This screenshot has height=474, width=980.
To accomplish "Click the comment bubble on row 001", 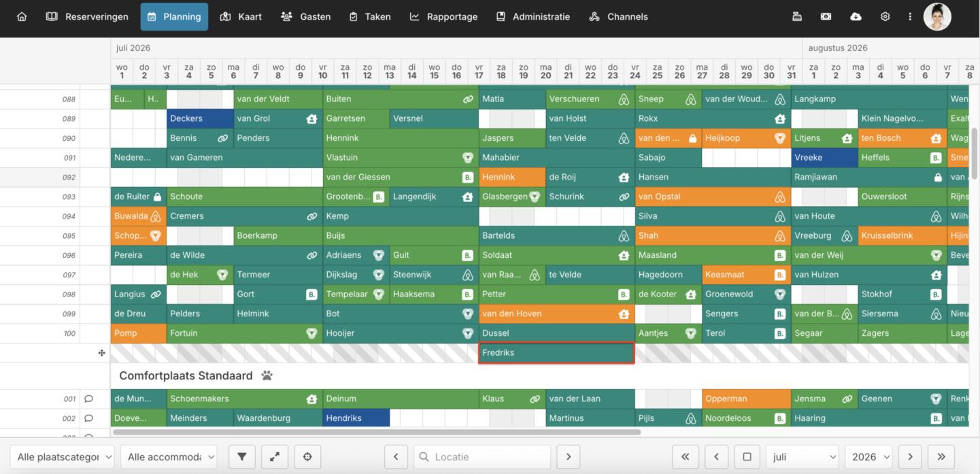I will (x=88, y=399).
